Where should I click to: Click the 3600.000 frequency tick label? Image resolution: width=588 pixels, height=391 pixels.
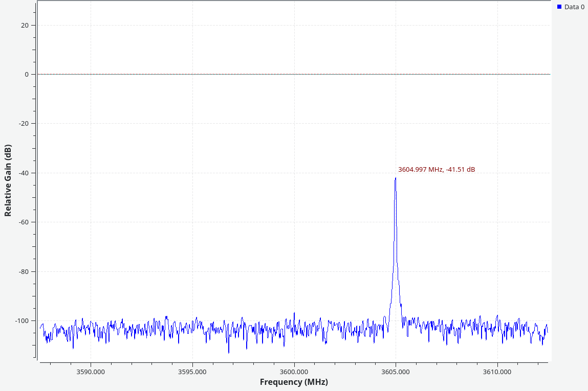click(294, 372)
